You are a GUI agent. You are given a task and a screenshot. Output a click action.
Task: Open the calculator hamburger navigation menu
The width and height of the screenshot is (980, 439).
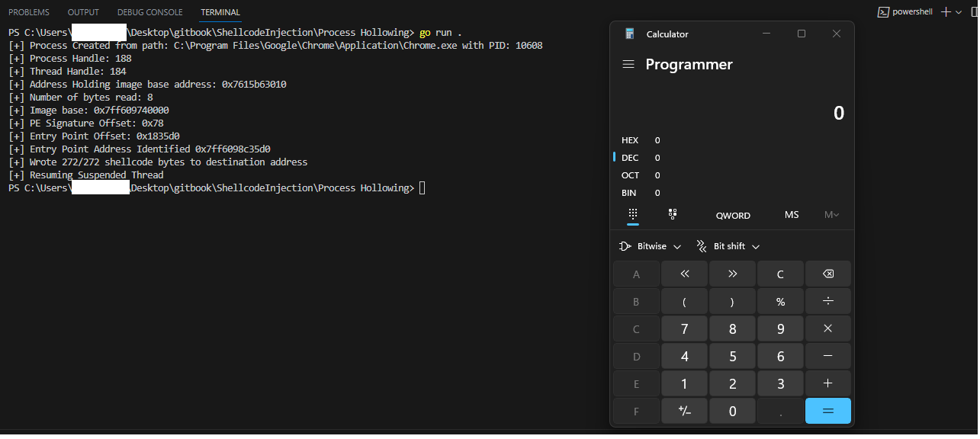coord(628,65)
